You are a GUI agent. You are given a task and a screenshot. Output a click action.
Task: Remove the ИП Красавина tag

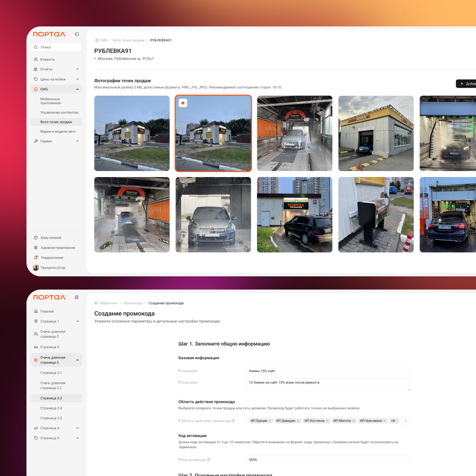[x=384, y=421]
